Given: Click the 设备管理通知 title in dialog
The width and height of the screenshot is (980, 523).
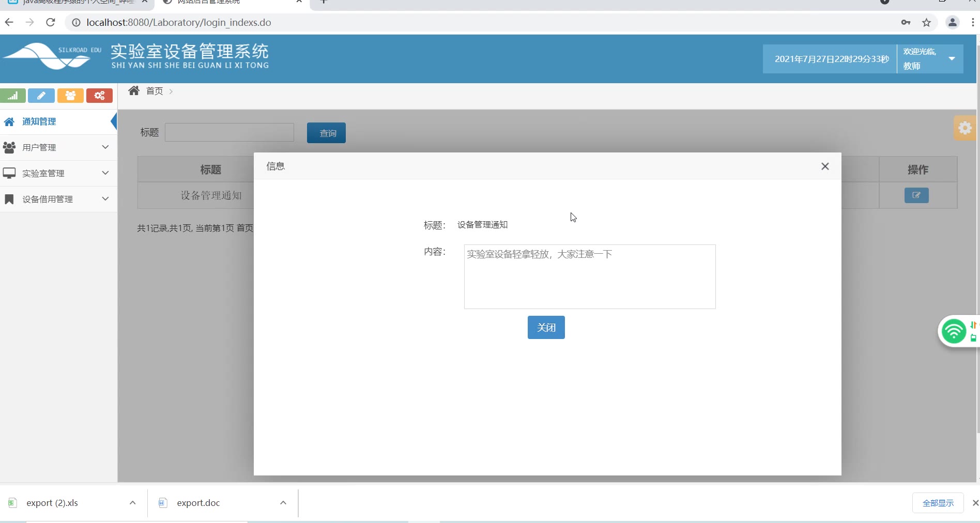Looking at the screenshot, I should point(482,225).
